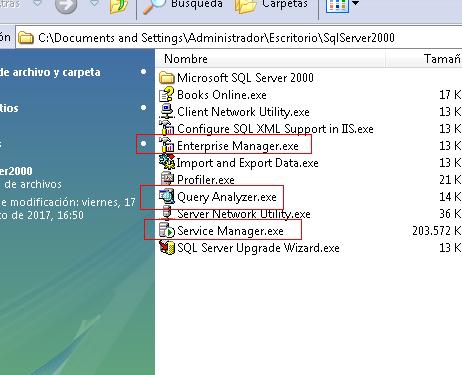Click the Up folder toolbar icon

pyautogui.click(x=119, y=6)
